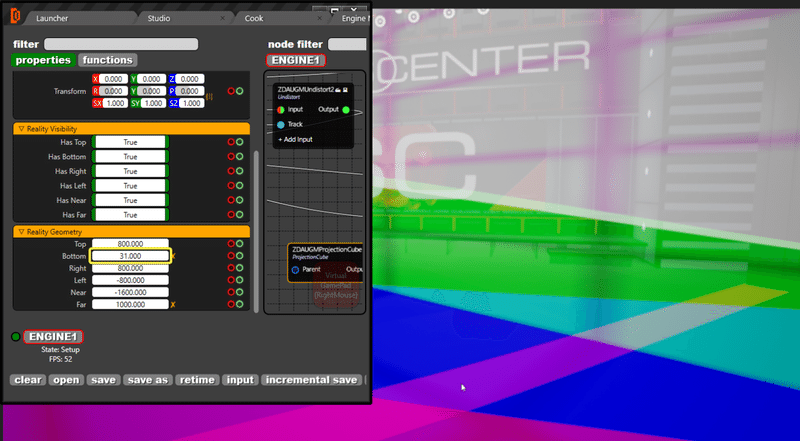Viewport: 800px width, 441px height.
Task: Click the red circle in the geometry Bottom row
Action: [x=231, y=256]
